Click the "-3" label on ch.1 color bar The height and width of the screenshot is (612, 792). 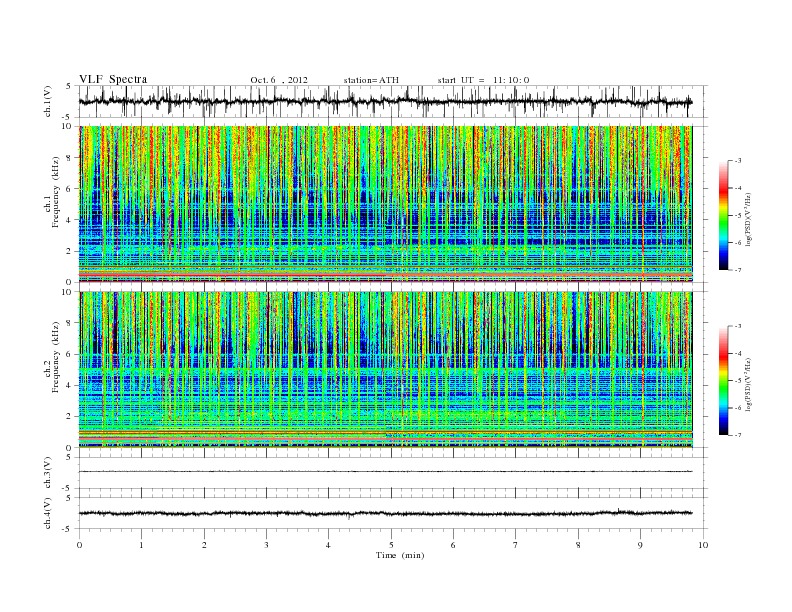[x=737, y=161]
